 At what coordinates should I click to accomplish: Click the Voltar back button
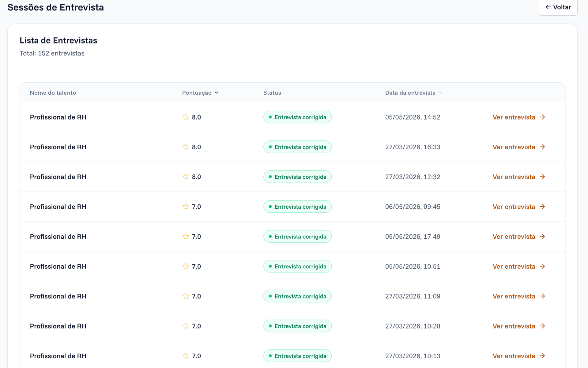[x=558, y=7]
